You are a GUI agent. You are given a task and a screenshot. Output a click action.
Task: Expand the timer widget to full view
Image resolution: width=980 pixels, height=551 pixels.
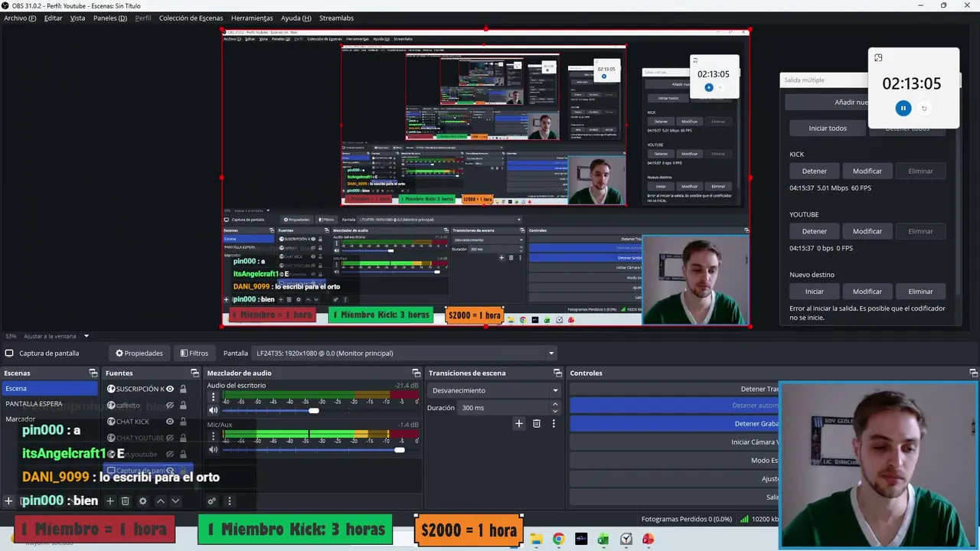point(878,57)
